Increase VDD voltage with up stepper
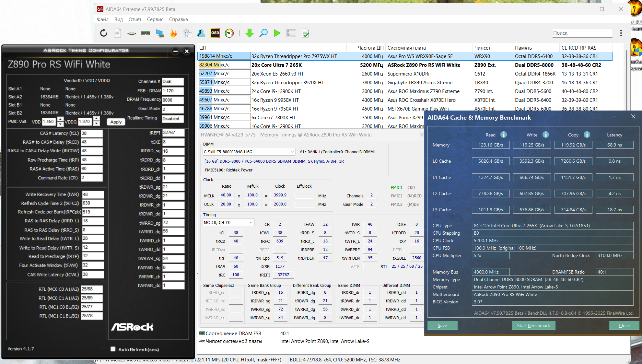 [60, 119]
